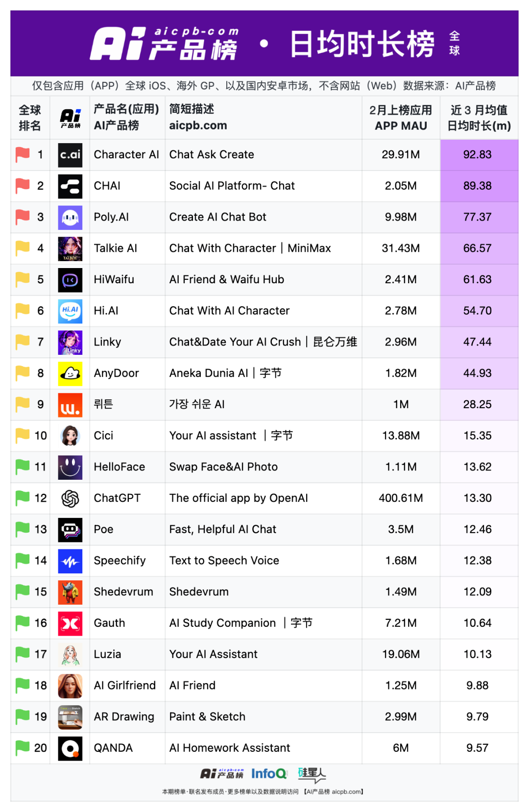This screenshot has width=529, height=812.
Task: Click the QANDA product name
Action: pos(113,748)
